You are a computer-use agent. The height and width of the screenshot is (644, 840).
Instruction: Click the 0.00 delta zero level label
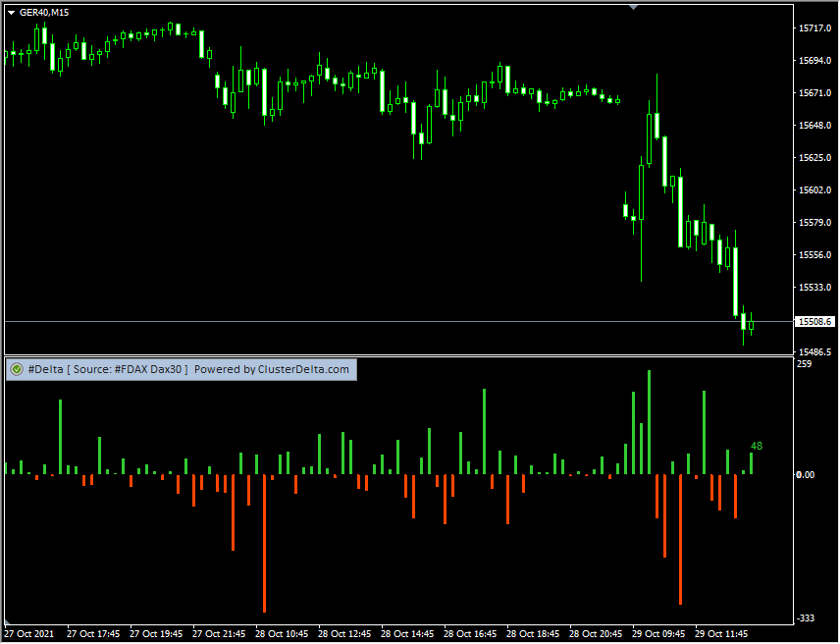(808, 475)
